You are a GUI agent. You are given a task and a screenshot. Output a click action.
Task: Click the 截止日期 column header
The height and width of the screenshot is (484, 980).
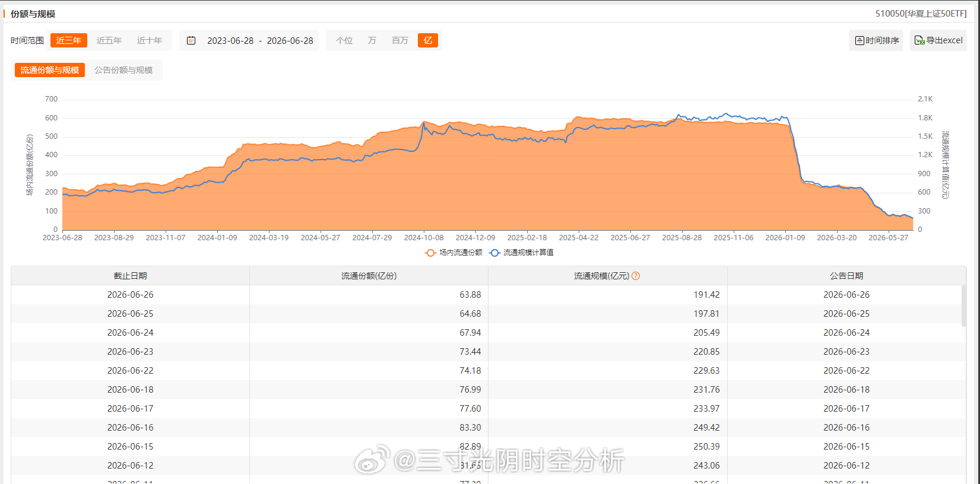[x=131, y=276]
